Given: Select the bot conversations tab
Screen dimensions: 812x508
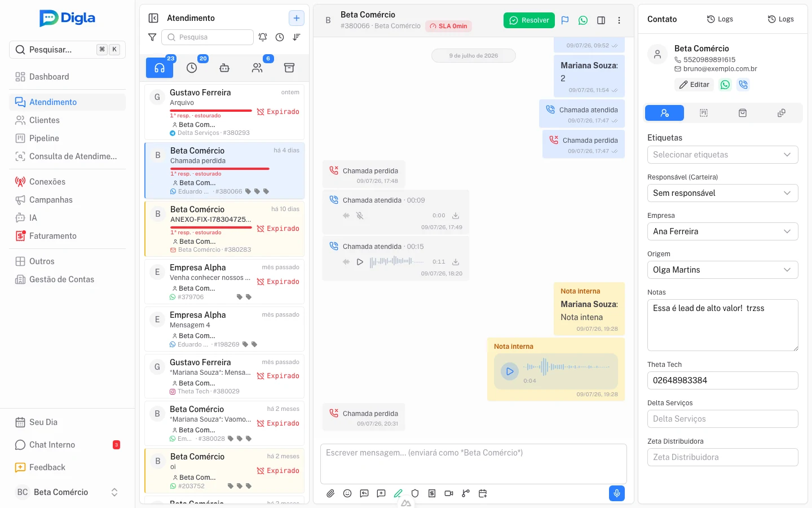Looking at the screenshot, I should [224, 68].
